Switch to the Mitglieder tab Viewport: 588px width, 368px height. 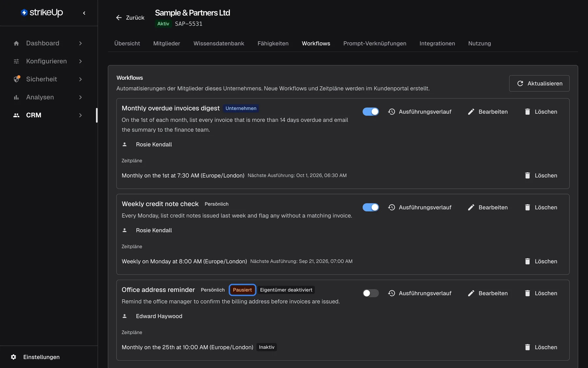pos(167,44)
